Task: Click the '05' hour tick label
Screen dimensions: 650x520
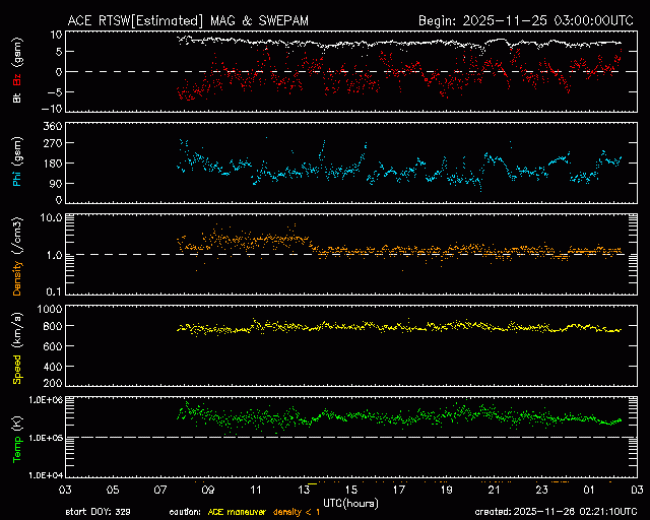Action: [113, 490]
